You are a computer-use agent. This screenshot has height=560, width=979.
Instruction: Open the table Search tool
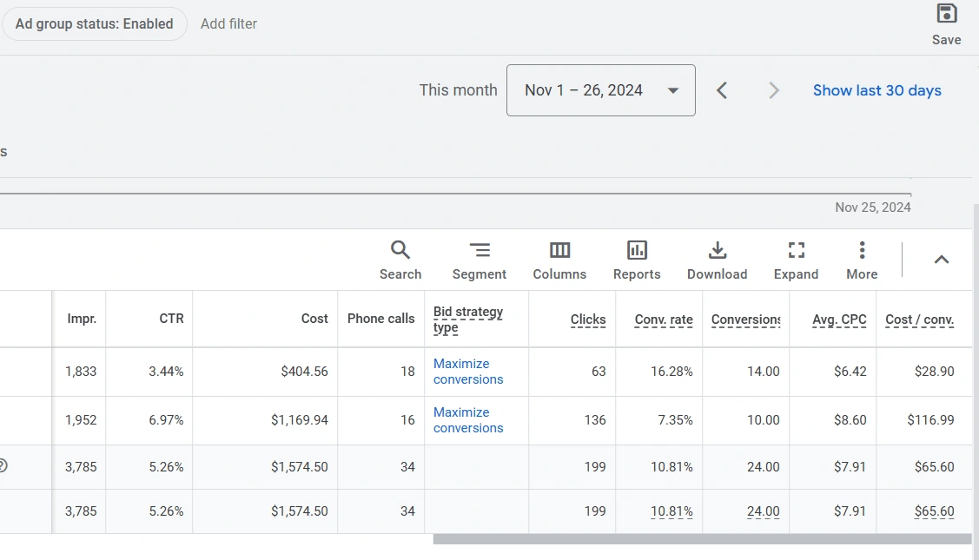point(400,260)
